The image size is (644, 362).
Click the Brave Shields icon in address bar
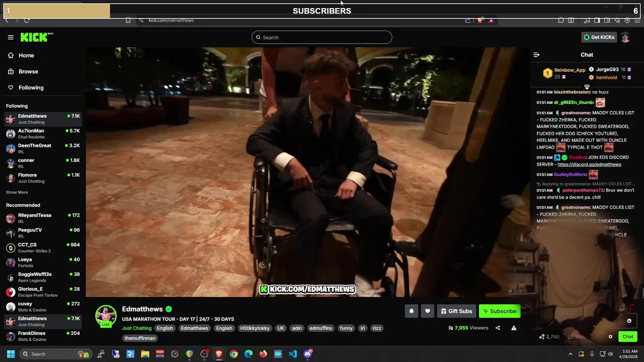480,20
